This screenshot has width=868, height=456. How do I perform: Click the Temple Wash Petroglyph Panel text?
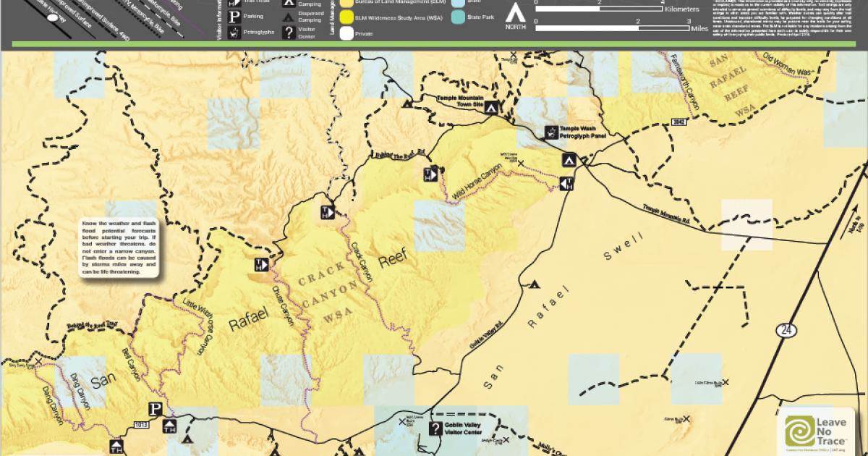pyautogui.click(x=583, y=132)
